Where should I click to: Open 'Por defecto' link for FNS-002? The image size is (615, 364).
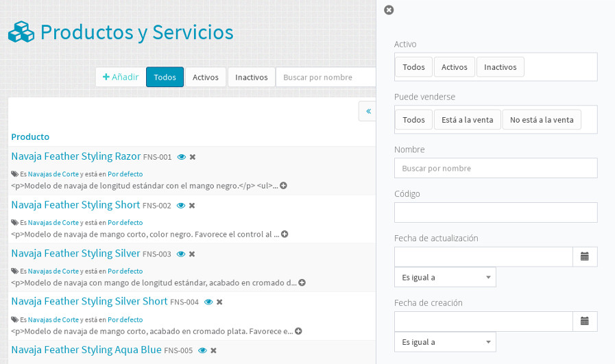(x=125, y=223)
